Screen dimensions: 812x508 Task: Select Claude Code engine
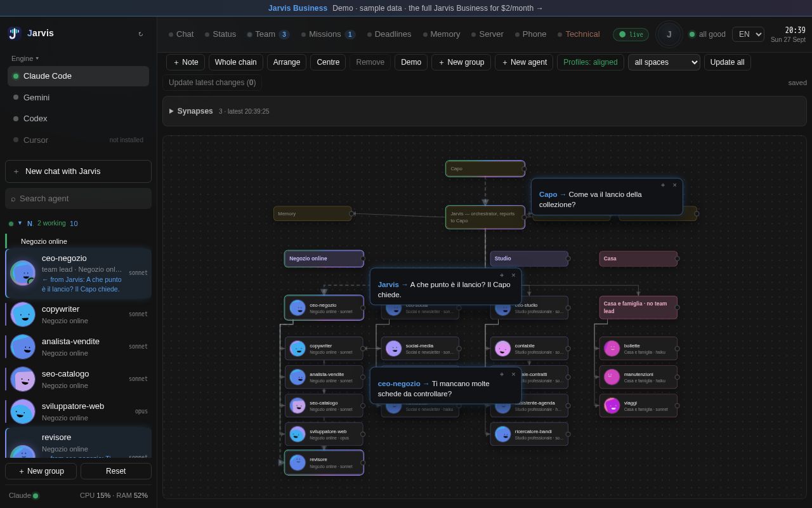[x=78, y=76]
